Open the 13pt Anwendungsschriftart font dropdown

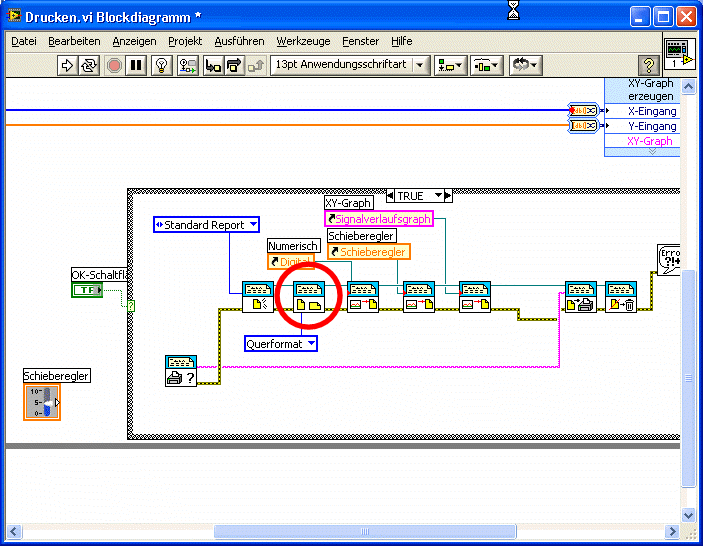coord(349,65)
